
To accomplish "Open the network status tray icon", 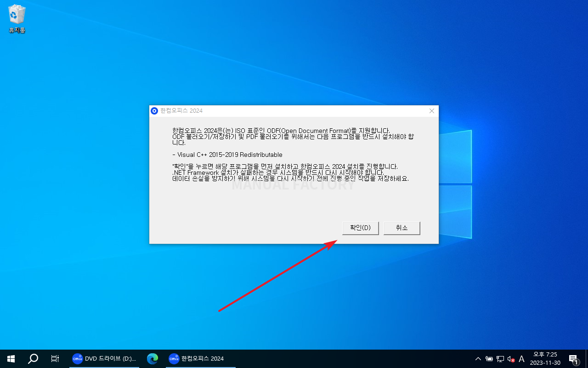I will pyautogui.click(x=500, y=359).
